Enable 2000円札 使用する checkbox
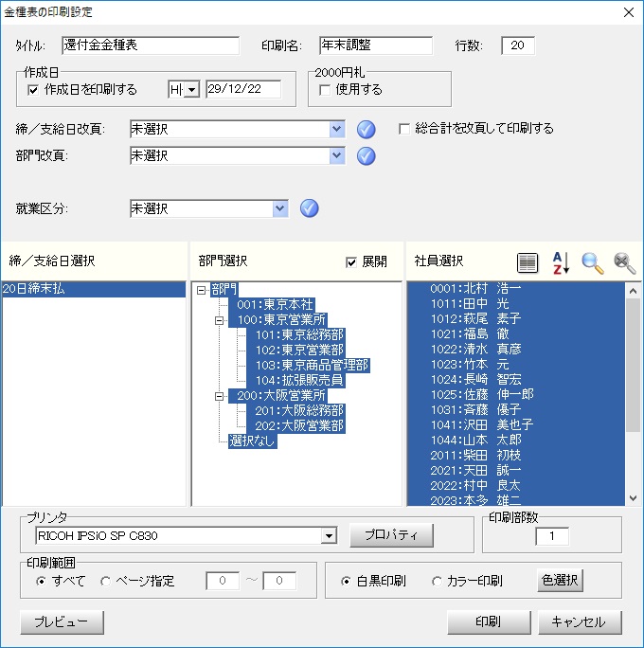Viewport: 644px width, 648px height. coord(325,90)
